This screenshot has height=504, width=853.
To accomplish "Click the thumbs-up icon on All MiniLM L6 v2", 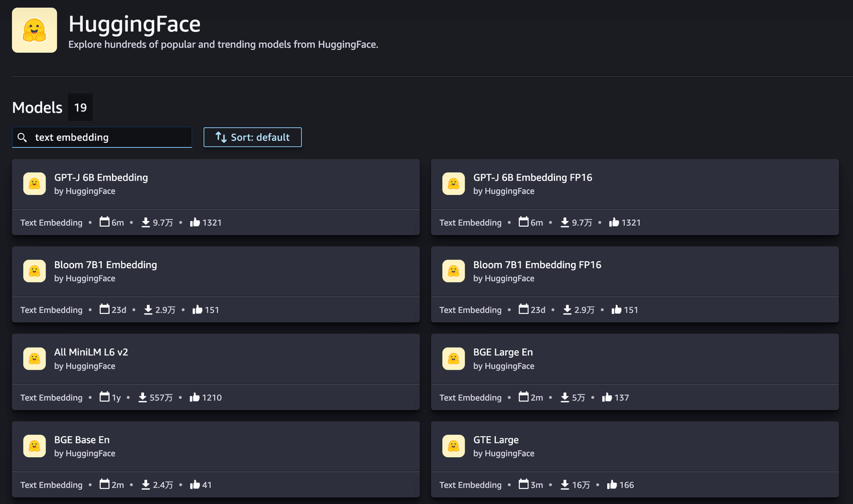I will pyautogui.click(x=195, y=397).
